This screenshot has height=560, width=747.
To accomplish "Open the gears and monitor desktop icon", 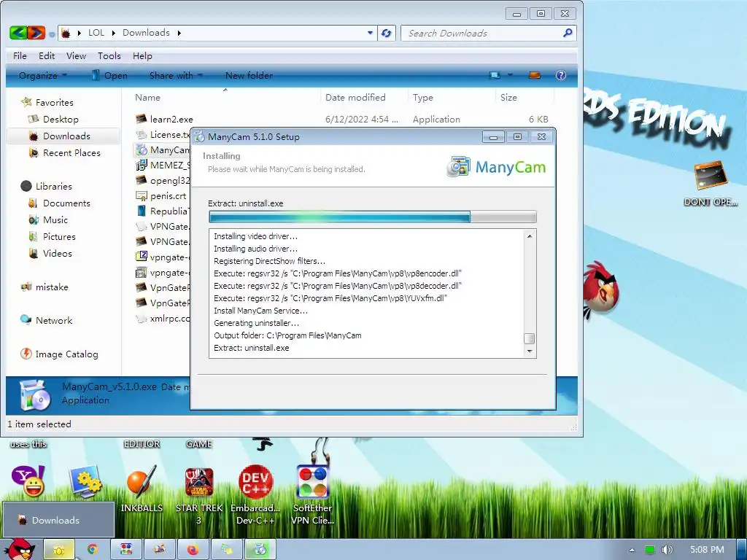I will (x=85, y=481).
